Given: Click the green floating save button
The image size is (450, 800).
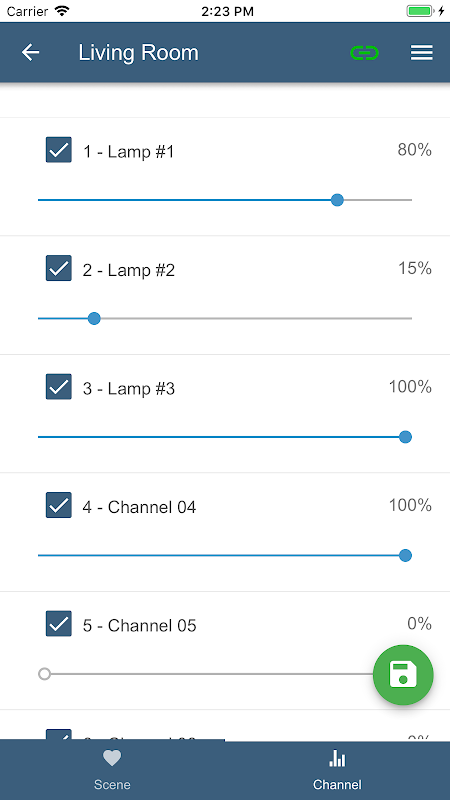Looking at the screenshot, I should [403, 674].
